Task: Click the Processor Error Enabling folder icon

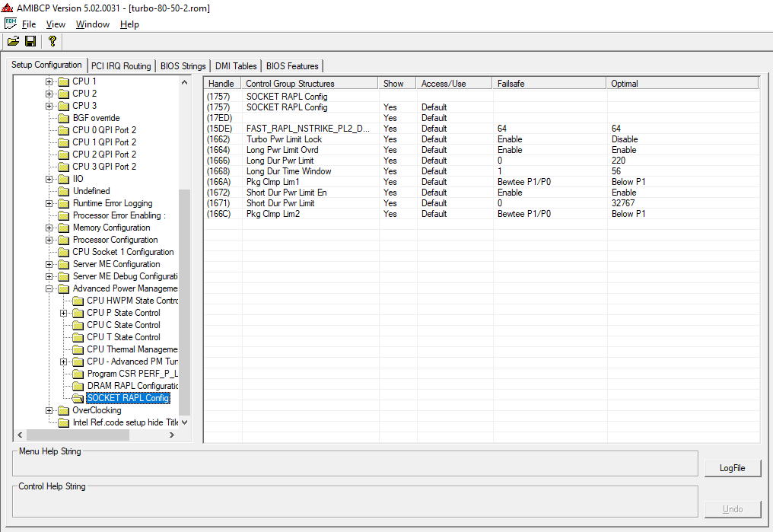Action: click(x=64, y=215)
